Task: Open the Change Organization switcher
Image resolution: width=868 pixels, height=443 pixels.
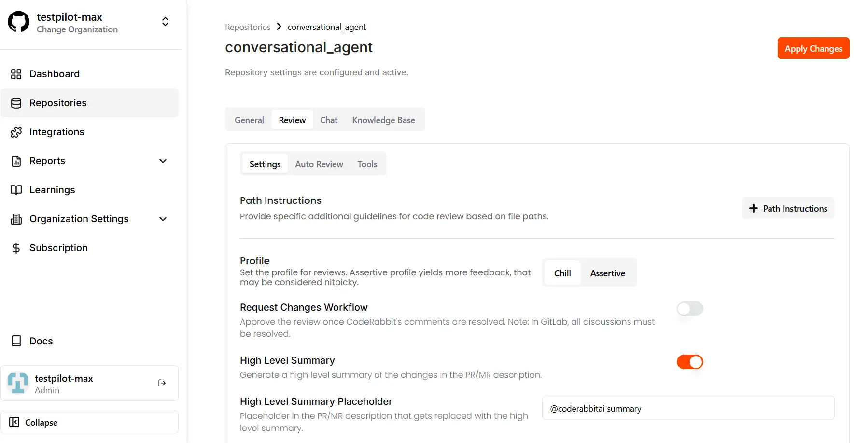Action: [165, 22]
